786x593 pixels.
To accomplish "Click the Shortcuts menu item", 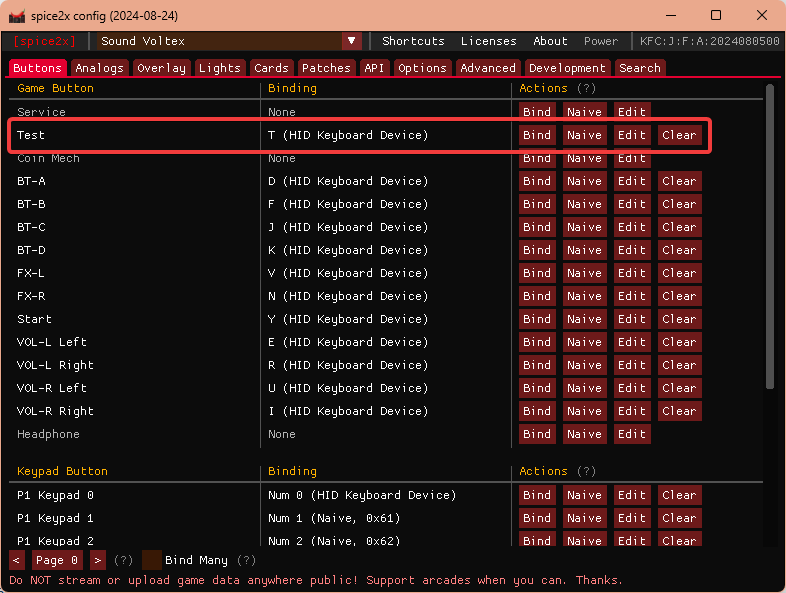I will [413, 41].
